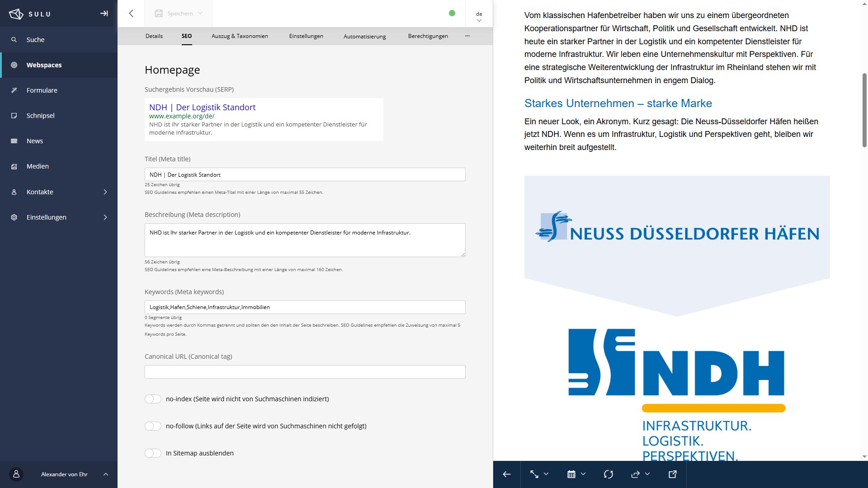
Task: Click the back arrow in top toolbar
Action: coord(131,14)
